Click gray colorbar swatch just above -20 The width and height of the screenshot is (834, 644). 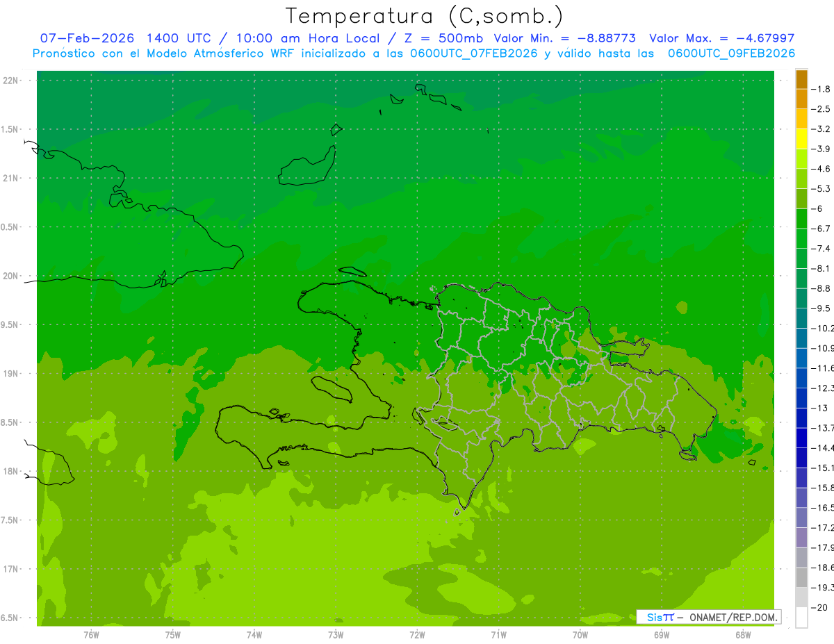[801, 597]
